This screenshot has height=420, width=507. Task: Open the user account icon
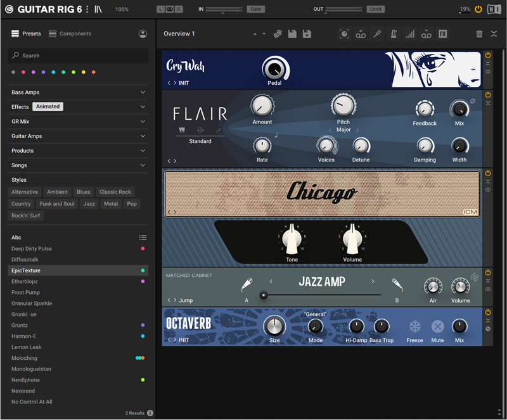tap(143, 34)
